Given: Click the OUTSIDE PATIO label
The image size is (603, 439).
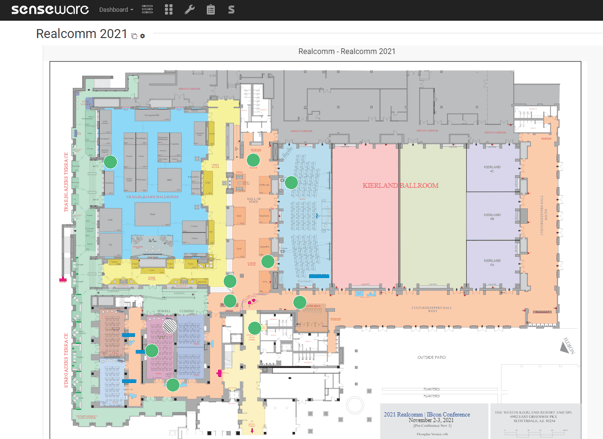Looking at the screenshot, I should point(431,357).
